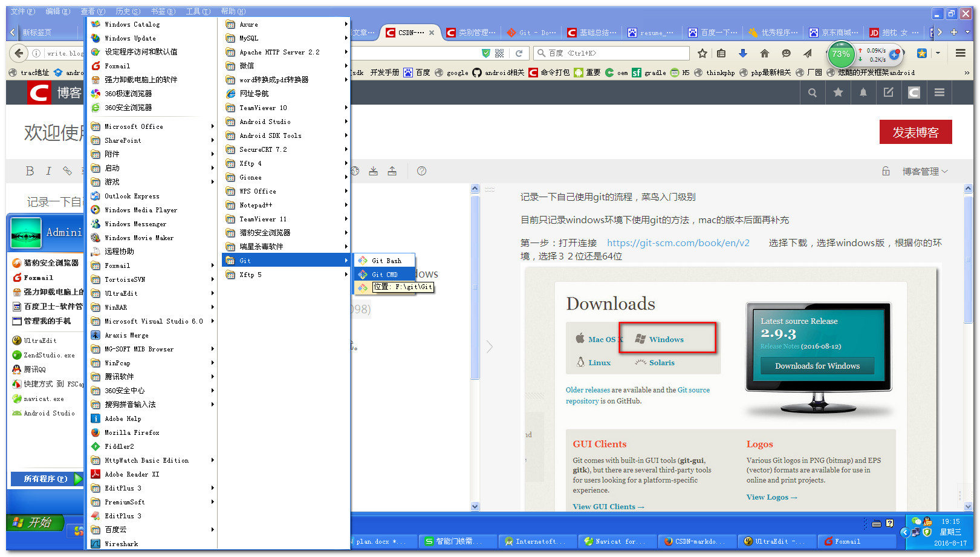Screen dimensions: 980x557
Task: Click the star favorites icon in CSDN header
Action: click(x=838, y=93)
